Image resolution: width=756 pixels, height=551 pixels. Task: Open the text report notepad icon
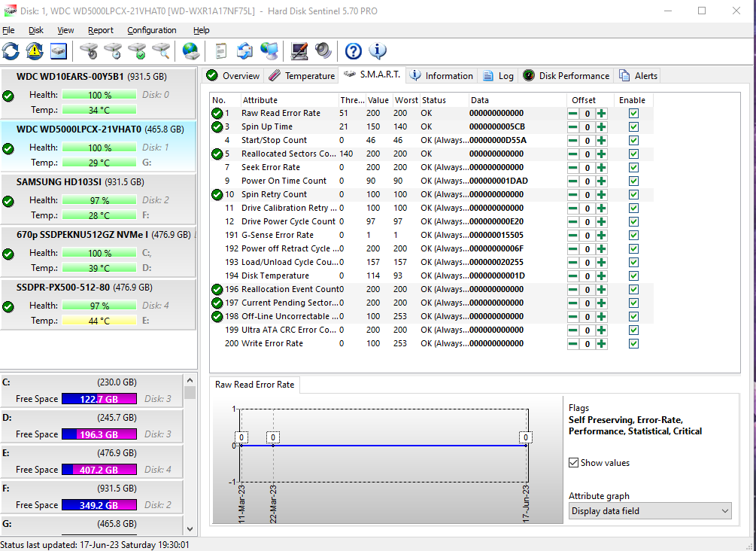point(221,50)
